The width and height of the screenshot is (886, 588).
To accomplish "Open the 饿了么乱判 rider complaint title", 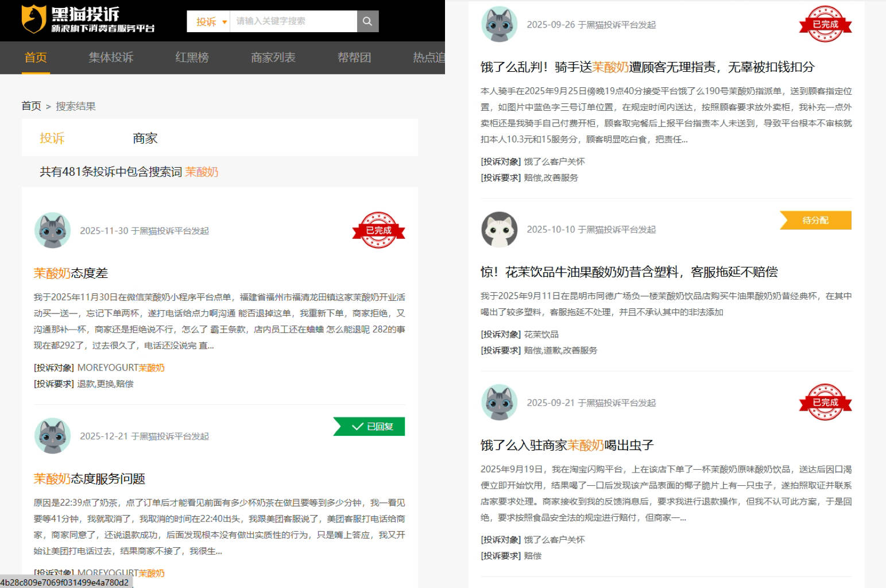I will [647, 67].
